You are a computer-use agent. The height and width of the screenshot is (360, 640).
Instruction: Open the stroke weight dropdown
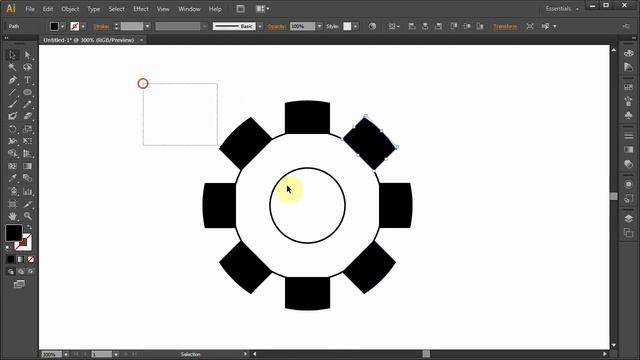click(147, 26)
